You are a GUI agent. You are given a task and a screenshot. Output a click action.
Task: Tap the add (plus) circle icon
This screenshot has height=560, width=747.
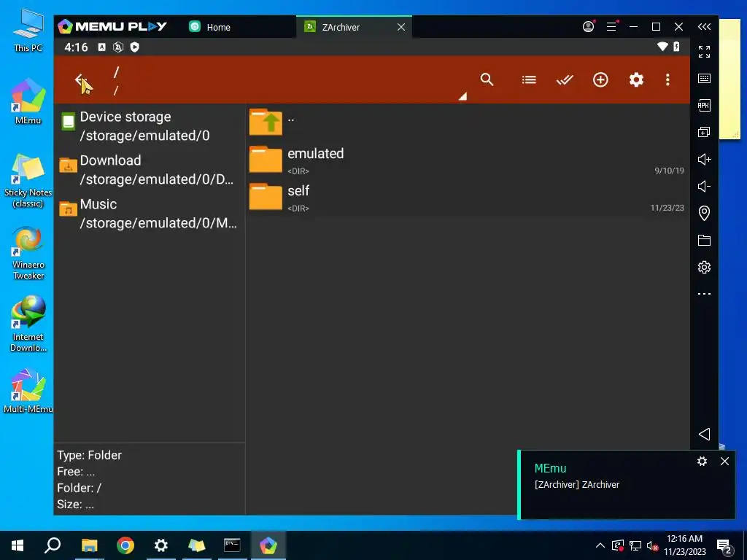coord(600,79)
